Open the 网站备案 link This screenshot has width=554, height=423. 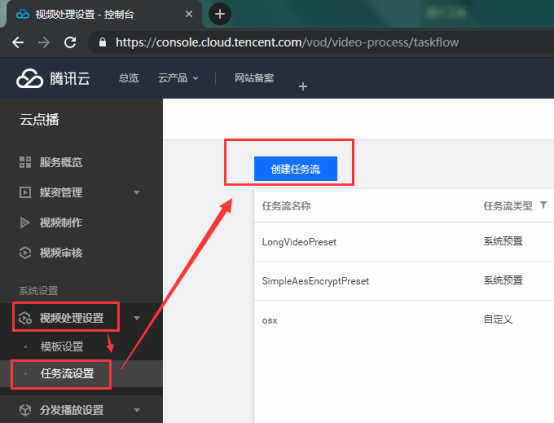coord(254,78)
